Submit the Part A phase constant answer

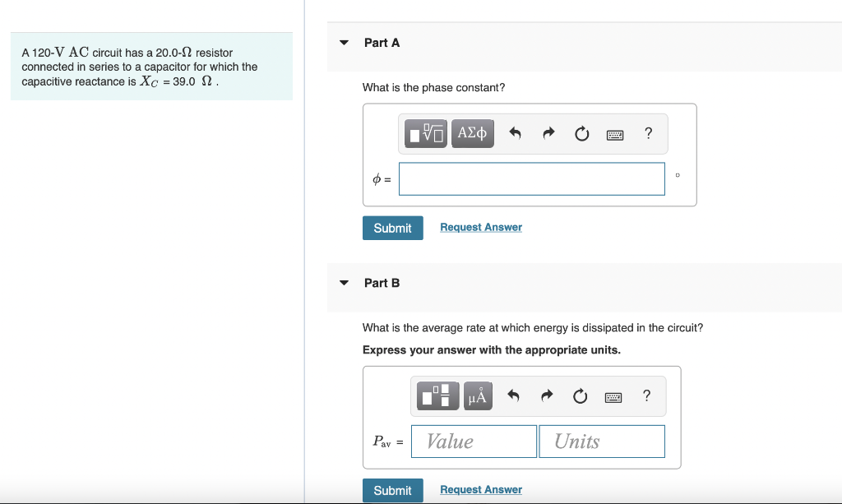point(392,228)
